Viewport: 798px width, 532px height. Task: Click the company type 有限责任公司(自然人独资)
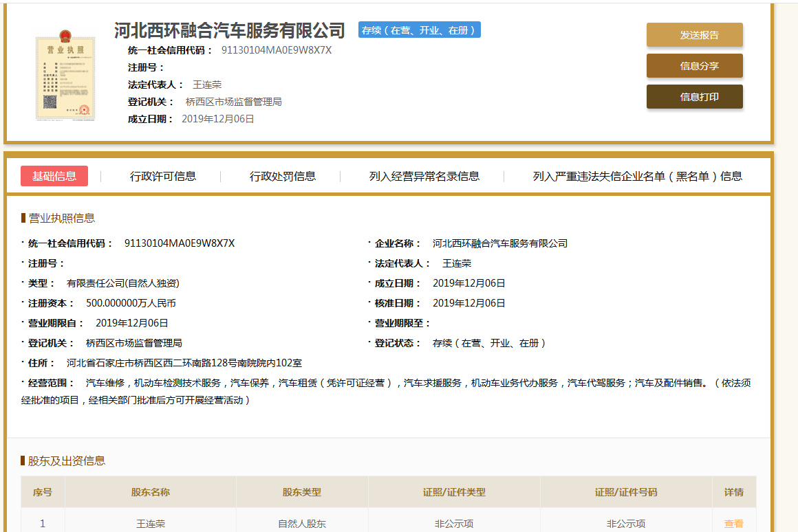coord(122,282)
